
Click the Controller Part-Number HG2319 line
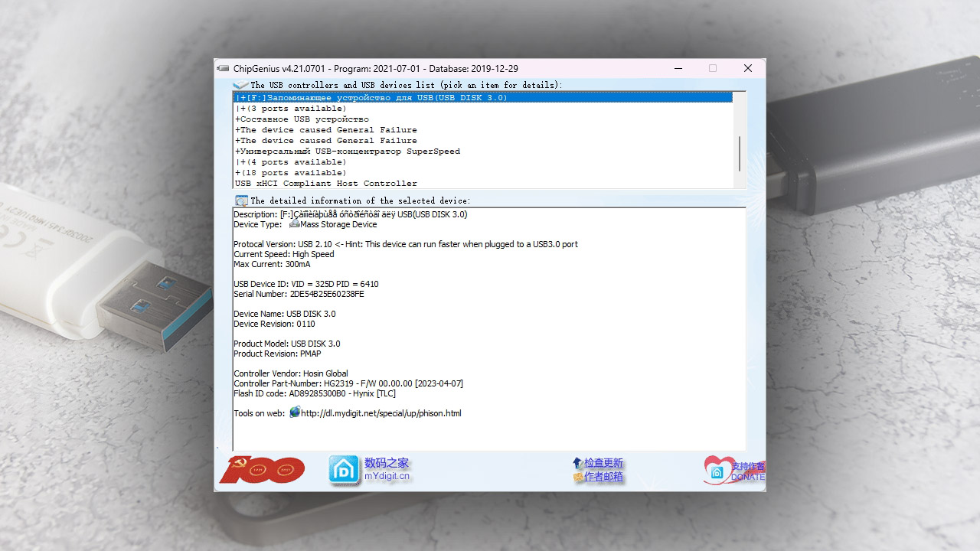(x=348, y=383)
